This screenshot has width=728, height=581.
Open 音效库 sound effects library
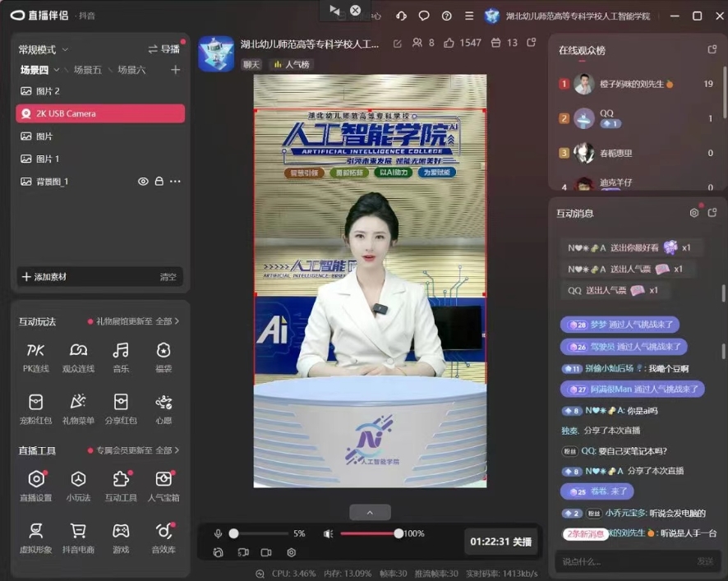click(x=164, y=538)
